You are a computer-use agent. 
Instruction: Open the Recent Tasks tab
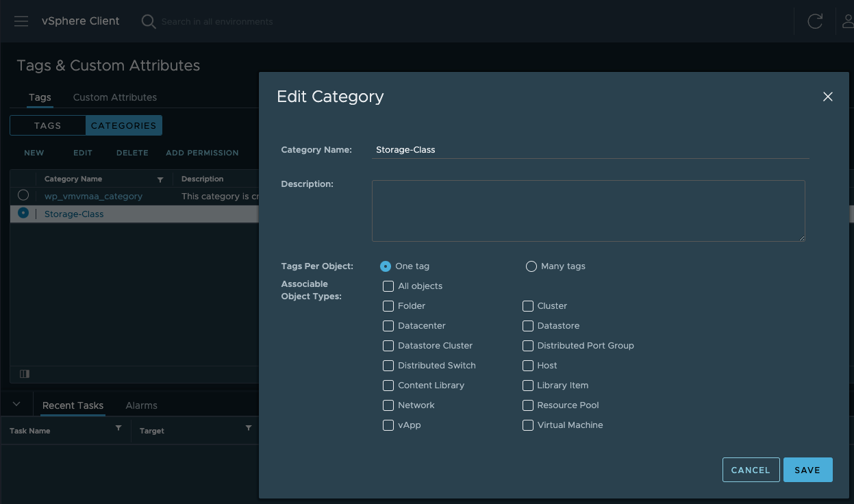point(73,405)
